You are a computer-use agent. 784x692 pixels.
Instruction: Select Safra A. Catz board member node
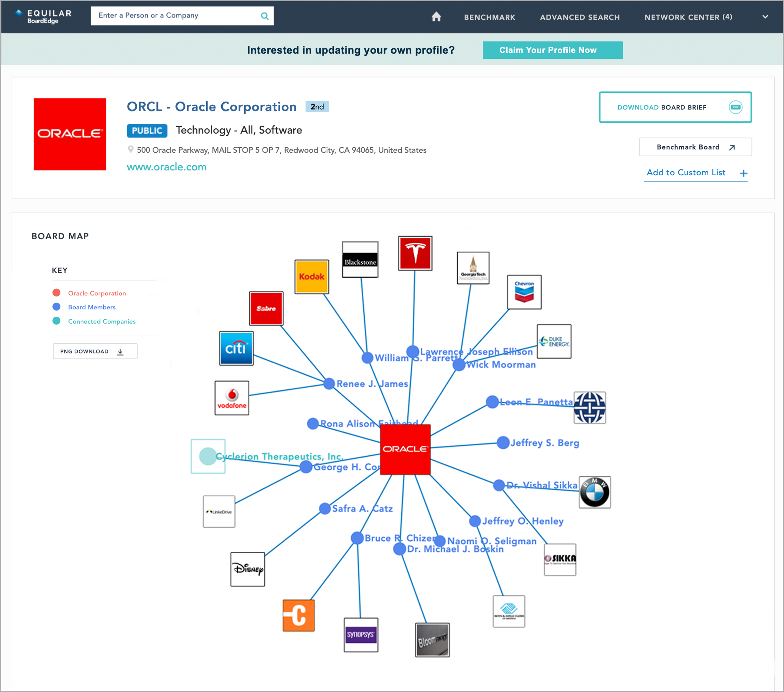pyautogui.click(x=325, y=509)
